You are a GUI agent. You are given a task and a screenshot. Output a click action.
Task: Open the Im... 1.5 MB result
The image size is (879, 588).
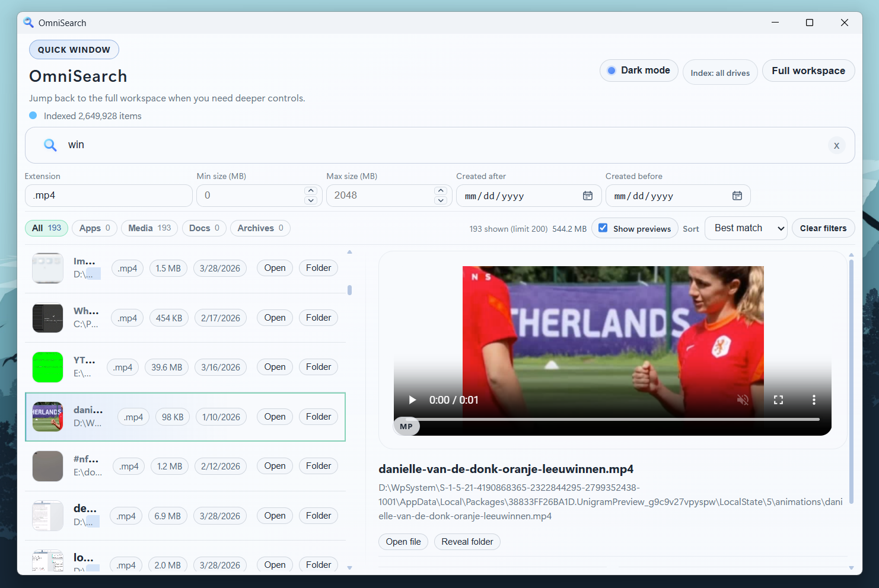(275, 268)
